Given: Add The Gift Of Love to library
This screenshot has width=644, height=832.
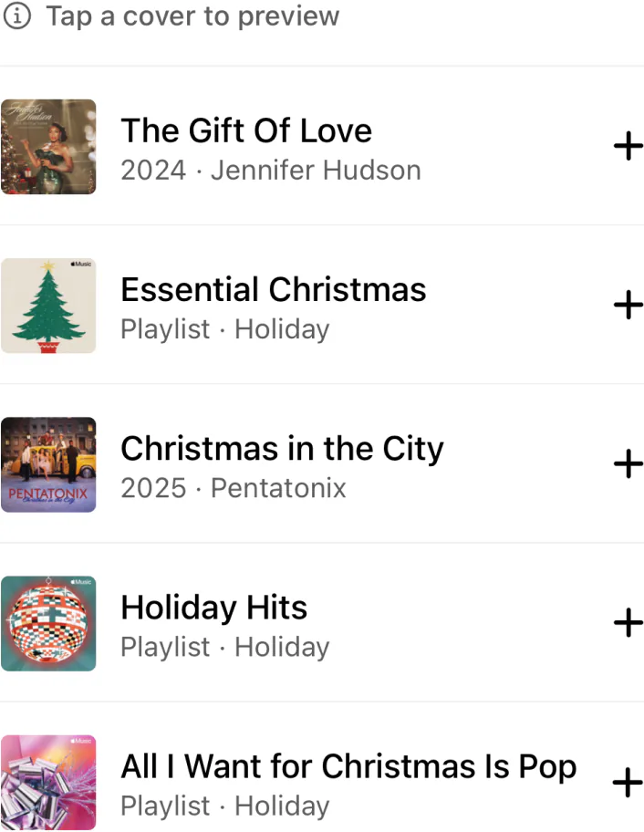Looking at the screenshot, I should pos(628,147).
